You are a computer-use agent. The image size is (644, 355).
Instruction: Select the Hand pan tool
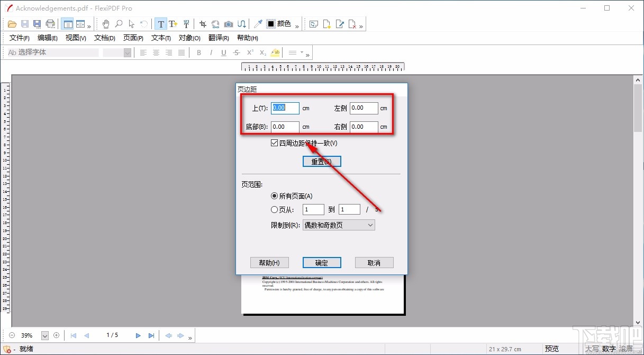(x=106, y=24)
